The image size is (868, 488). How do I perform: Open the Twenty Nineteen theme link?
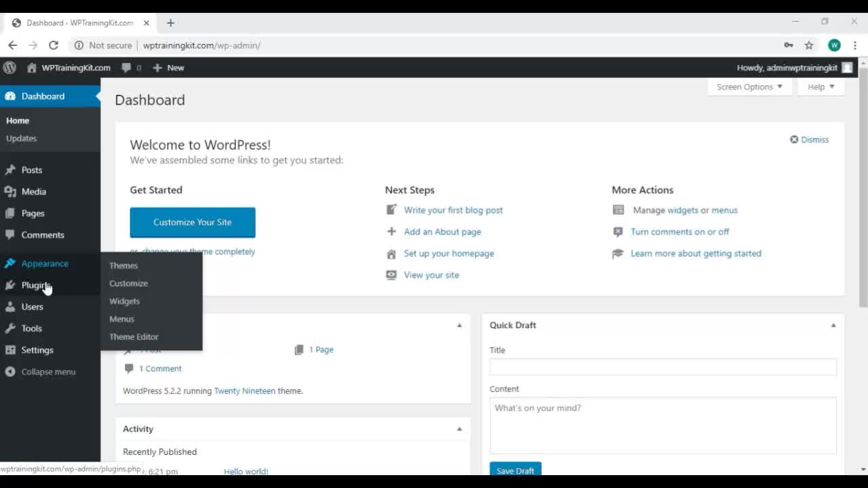(x=245, y=391)
